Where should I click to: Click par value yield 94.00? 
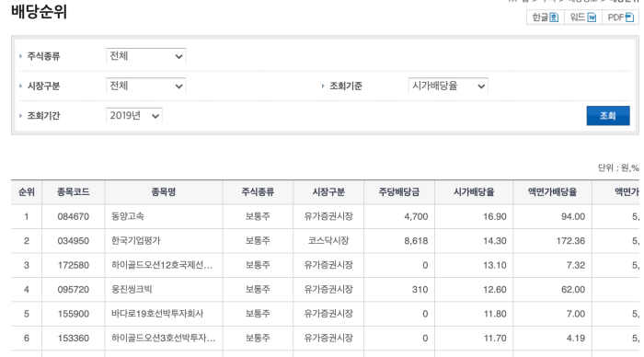pyautogui.click(x=573, y=216)
